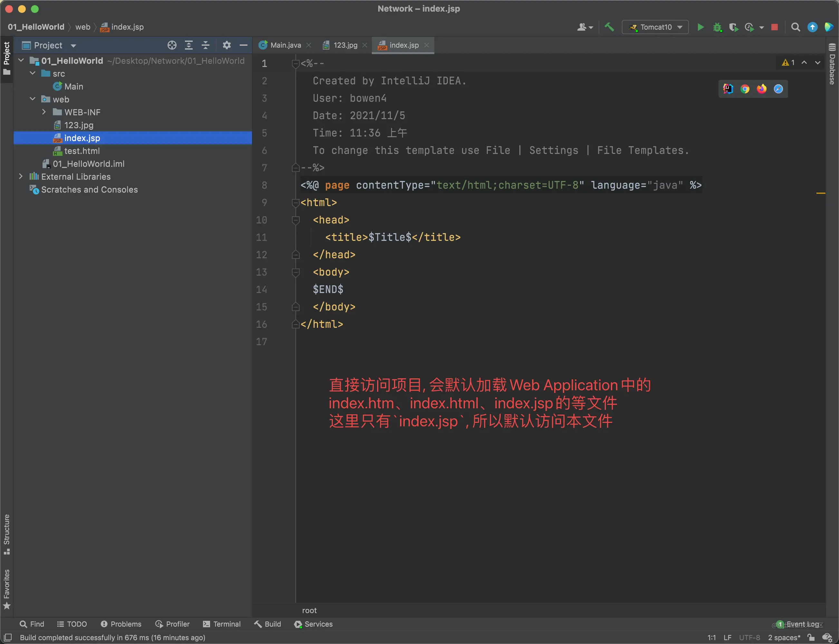Toggle read-only lock icon in status bar

(x=811, y=638)
